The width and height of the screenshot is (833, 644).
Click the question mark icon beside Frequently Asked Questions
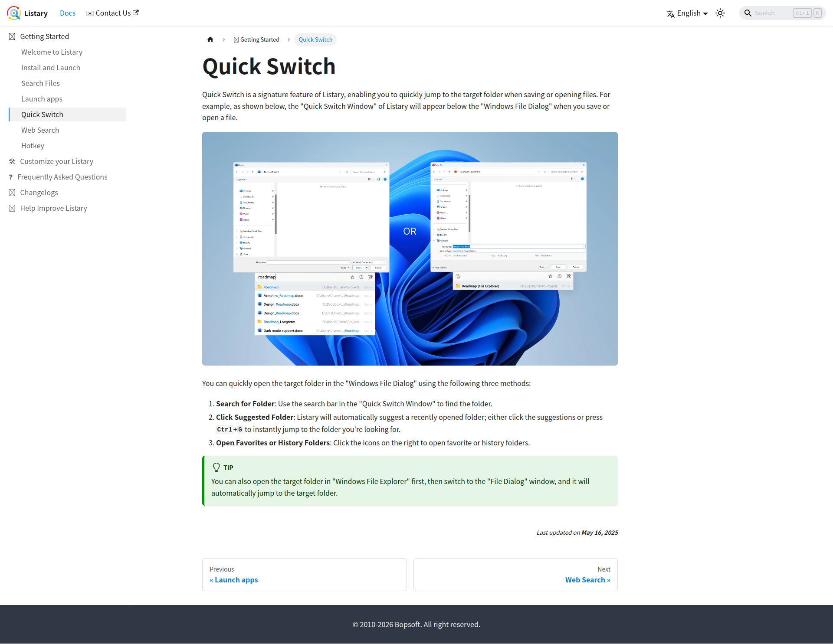click(x=11, y=177)
